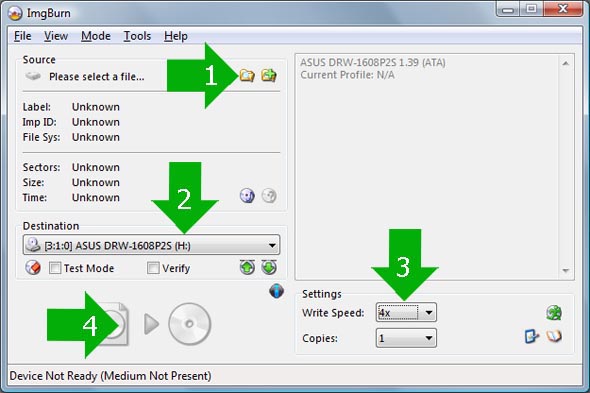
Task: Click the device info scrollbar down arrow
Action: click(566, 270)
